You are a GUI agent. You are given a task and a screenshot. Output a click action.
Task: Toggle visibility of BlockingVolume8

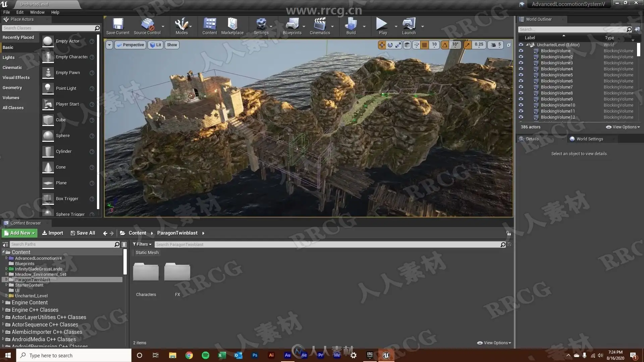click(x=521, y=93)
